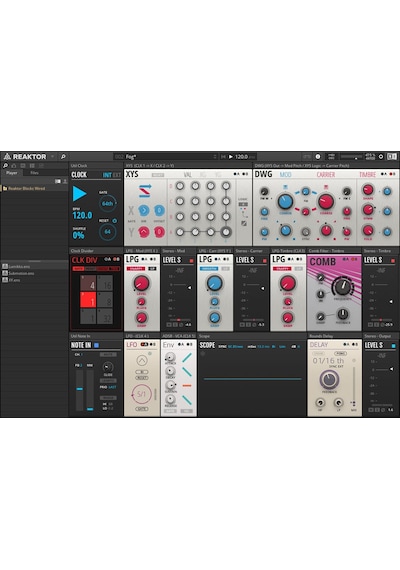The height and width of the screenshot is (570, 400).
Task: Adjust the master volume slider in the header
Action: coord(351,157)
